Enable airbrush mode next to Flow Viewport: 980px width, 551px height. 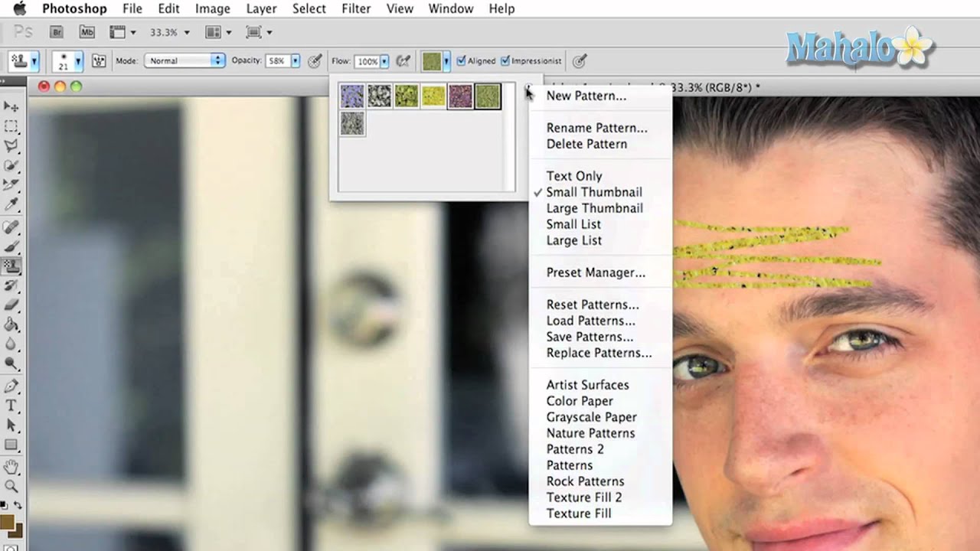(403, 60)
